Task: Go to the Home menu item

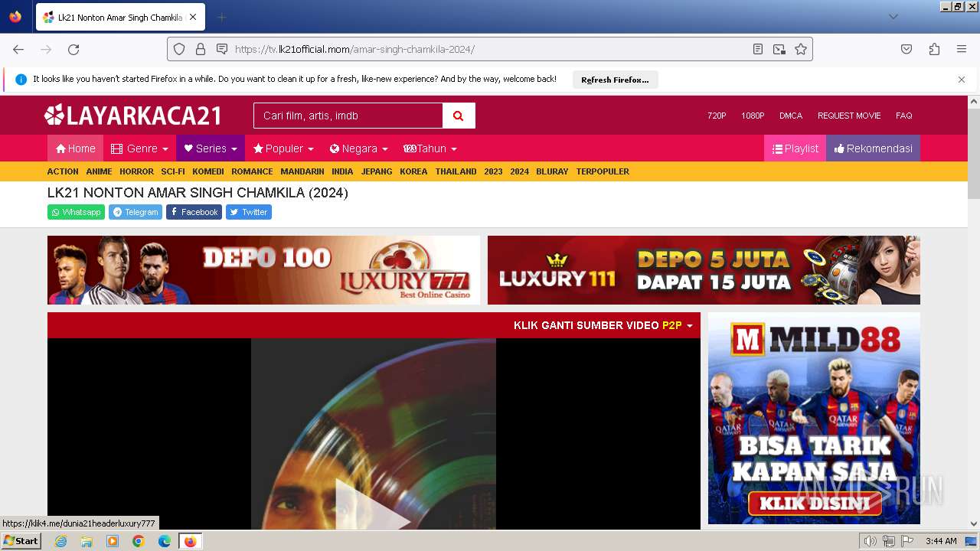Action: 75,148
